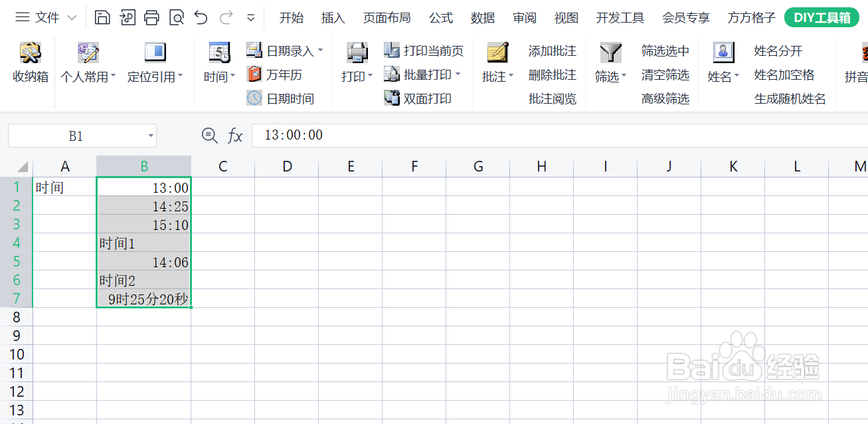The height and width of the screenshot is (424, 868).
Task: Click the 个人常用 icon
Action: [88, 53]
